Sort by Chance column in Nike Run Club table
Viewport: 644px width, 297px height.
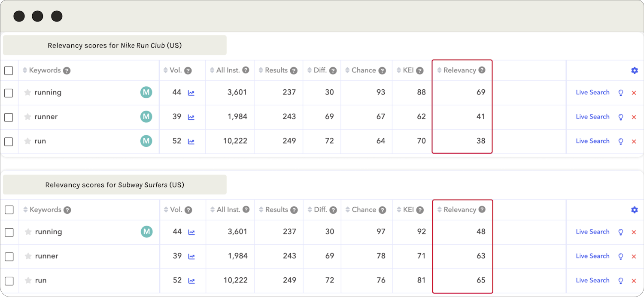[363, 70]
